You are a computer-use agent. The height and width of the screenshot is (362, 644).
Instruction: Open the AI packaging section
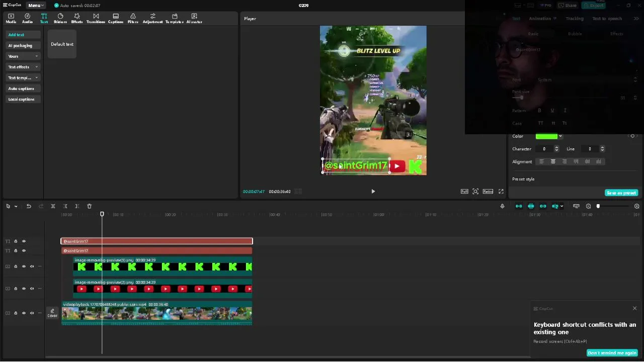pos(23,46)
